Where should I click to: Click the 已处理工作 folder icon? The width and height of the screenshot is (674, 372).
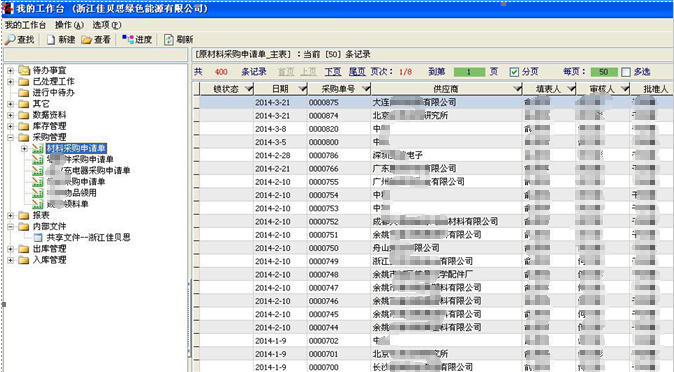(24, 81)
